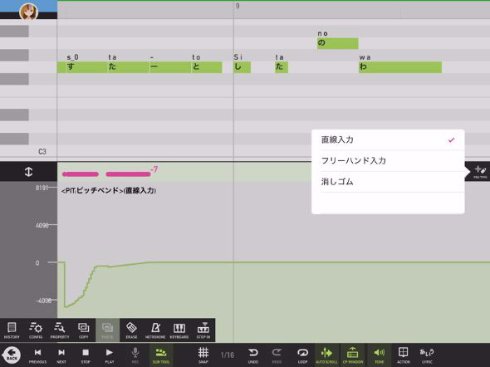Click the Copy icon in sub tools
This screenshot has width=490, height=367.
(x=84, y=330)
